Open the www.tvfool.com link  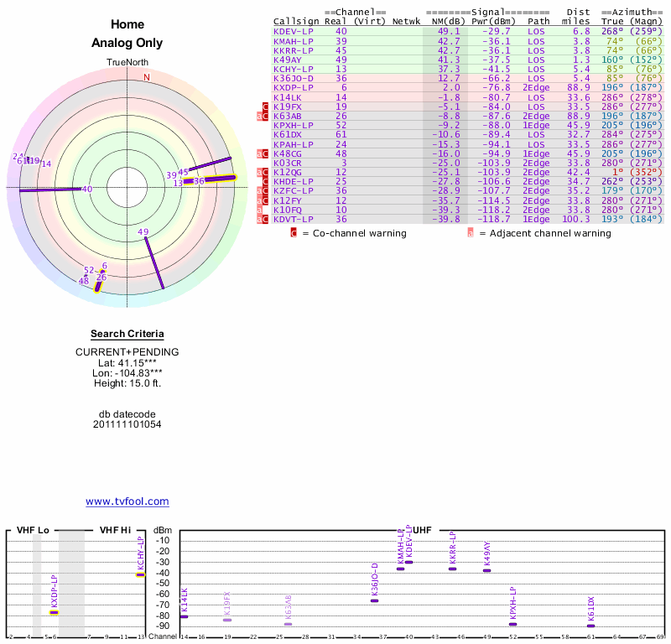pyautogui.click(x=127, y=501)
